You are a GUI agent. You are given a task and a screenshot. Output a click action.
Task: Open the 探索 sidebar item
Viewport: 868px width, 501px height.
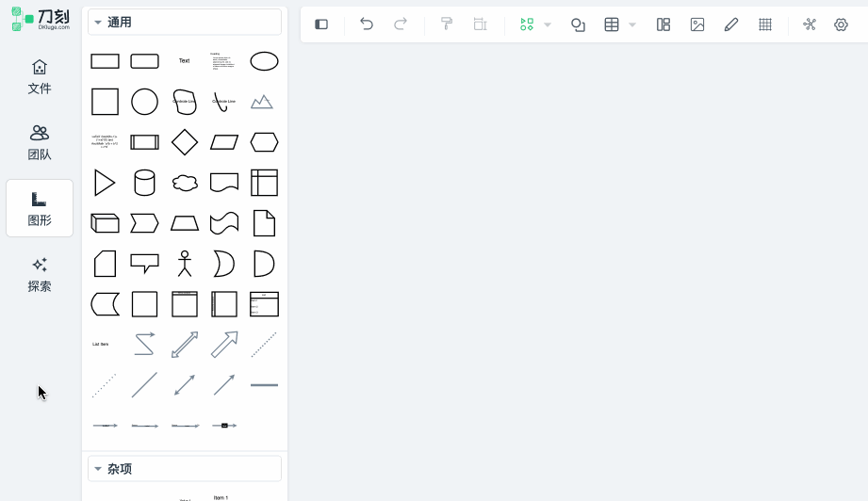click(x=40, y=274)
